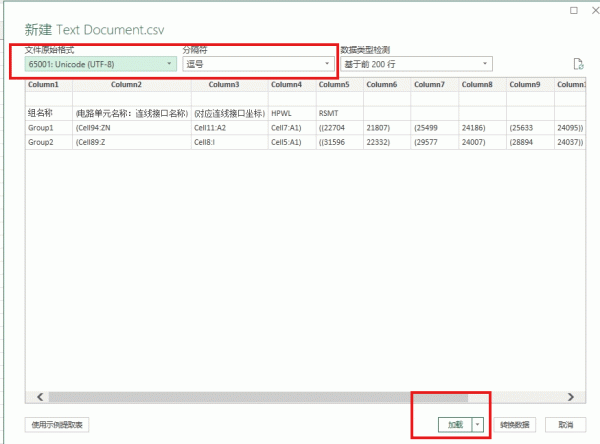The height and width of the screenshot is (444, 600).
Task: Open the 文件原始格式 encoding dropdown
Action: 99,63
